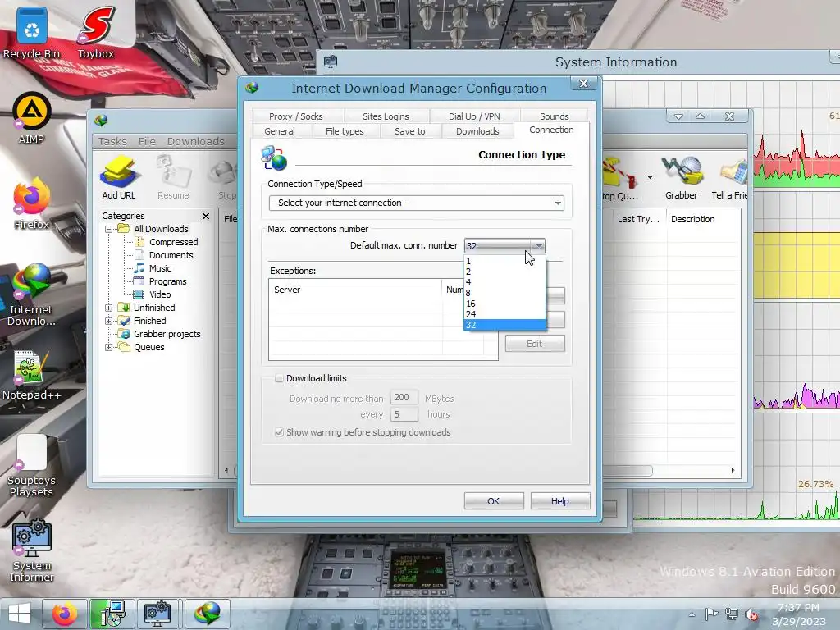Collapse the All Downloads tree node

109,230
